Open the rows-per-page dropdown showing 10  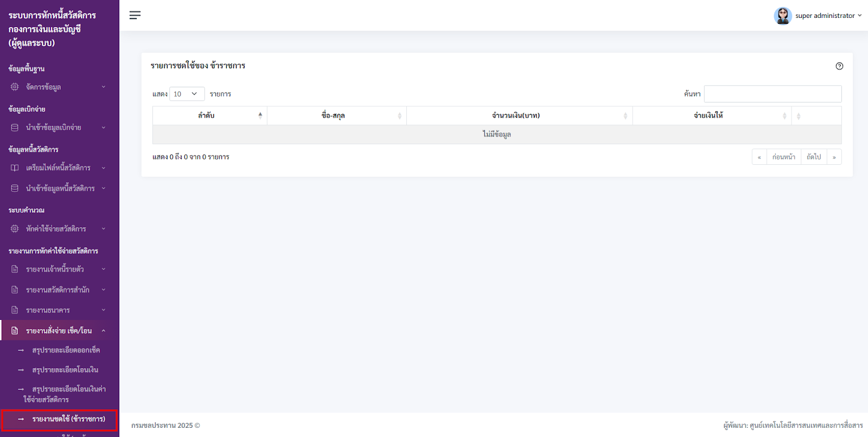coord(187,94)
